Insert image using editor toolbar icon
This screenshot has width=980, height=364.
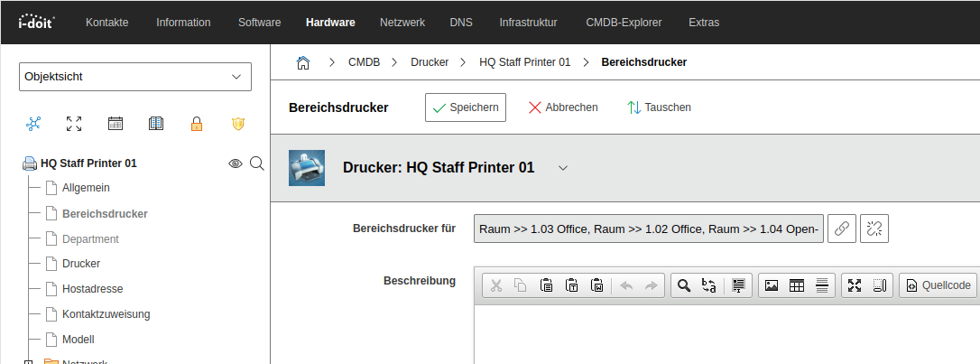click(x=771, y=285)
